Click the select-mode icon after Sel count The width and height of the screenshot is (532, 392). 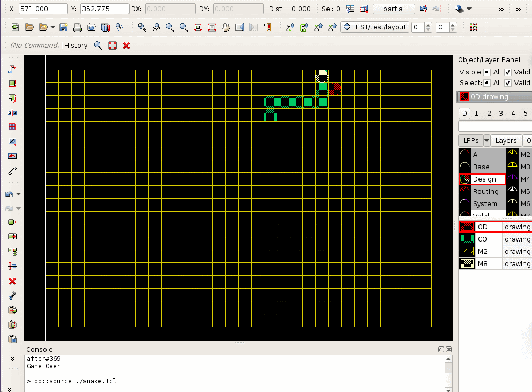click(x=350, y=9)
